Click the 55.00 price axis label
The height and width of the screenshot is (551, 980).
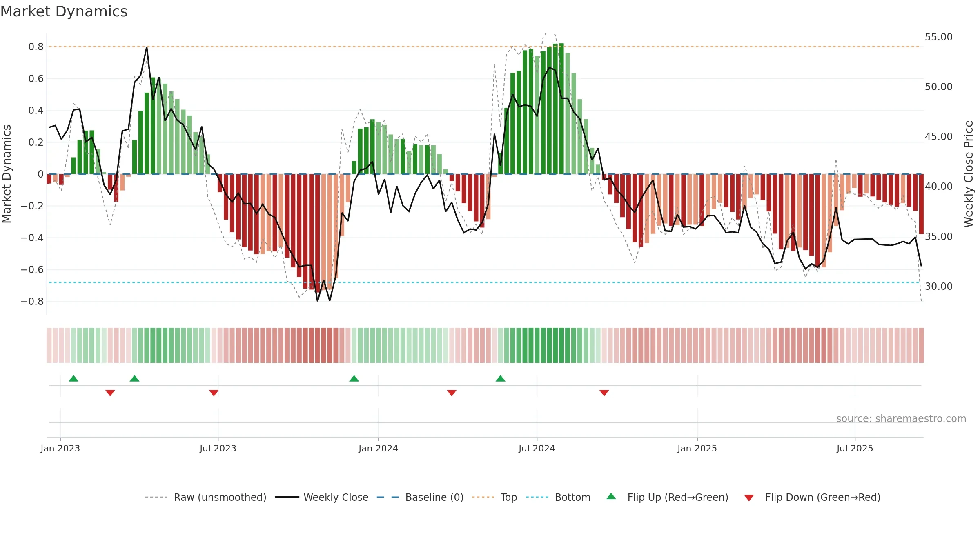pyautogui.click(x=939, y=37)
